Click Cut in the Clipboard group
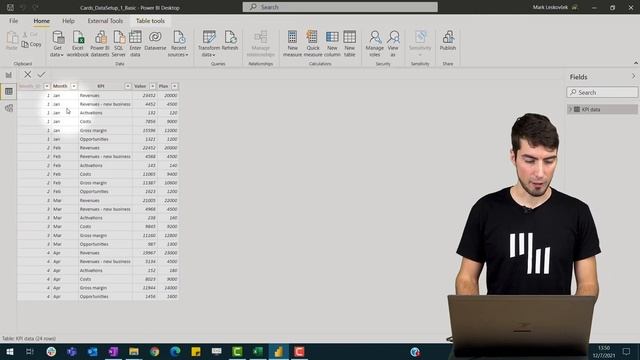The width and height of the screenshot is (640, 360). click(x=31, y=35)
